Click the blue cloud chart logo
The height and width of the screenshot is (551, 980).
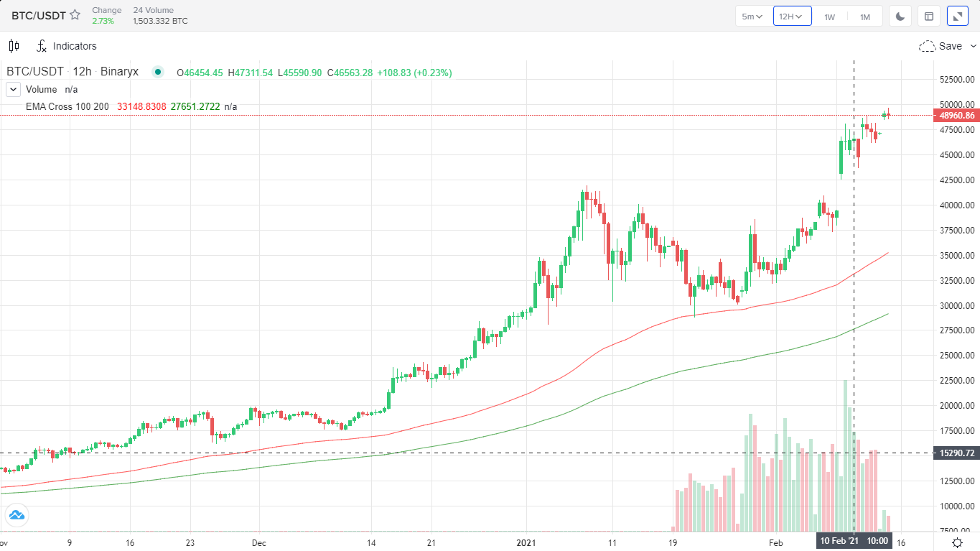coord(16,514)
